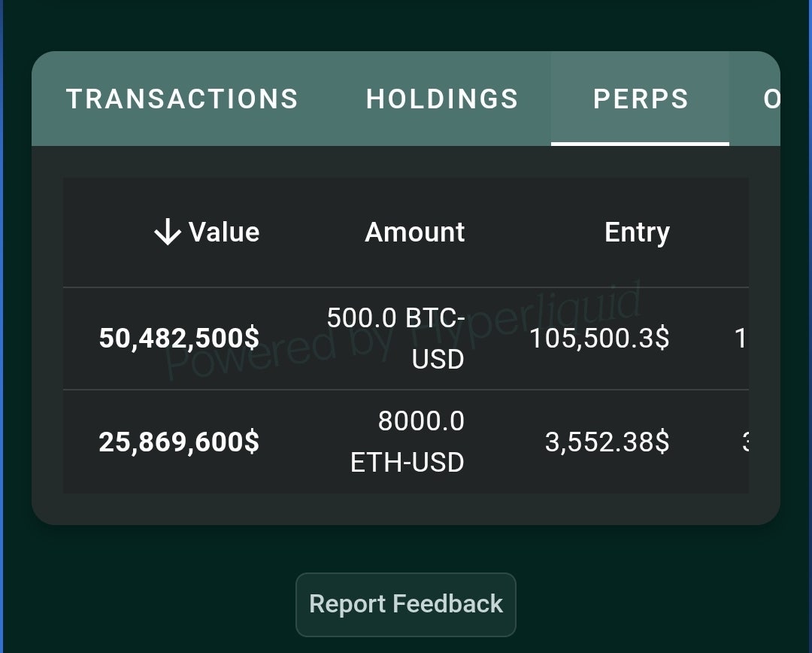Click the down arrow sort icon beside Value
This screenshot has height=653, width=812.
click(167, 232)
